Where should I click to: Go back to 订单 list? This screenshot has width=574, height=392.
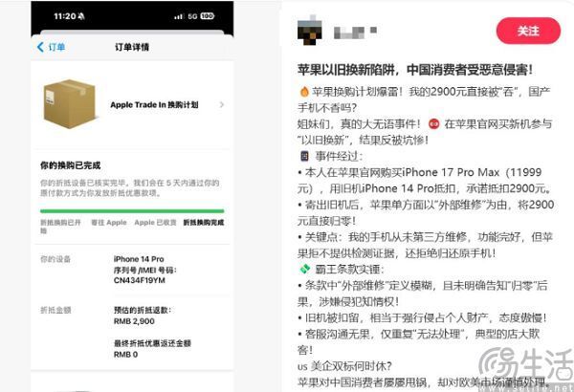(51, 47)
